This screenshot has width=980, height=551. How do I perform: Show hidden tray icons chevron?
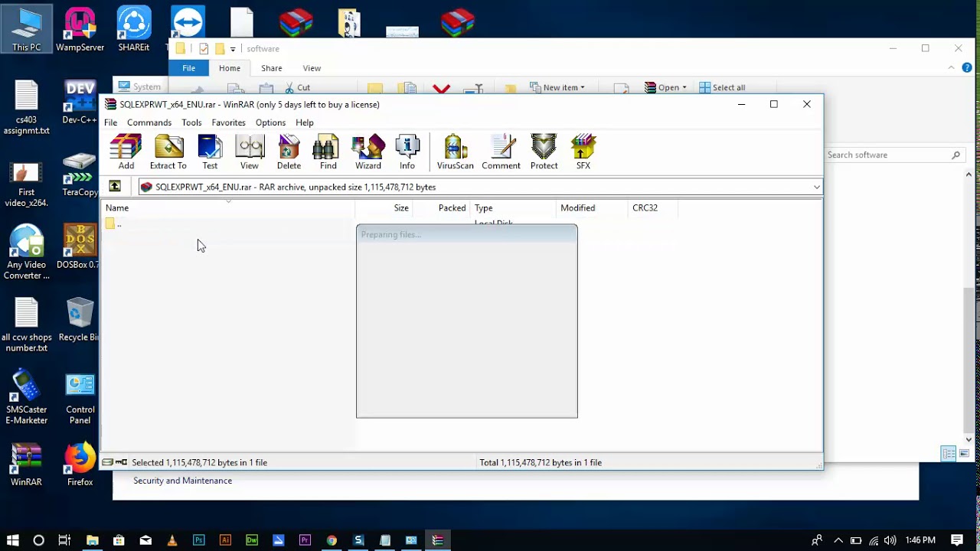pyautogui.click(x=838, y=540)
